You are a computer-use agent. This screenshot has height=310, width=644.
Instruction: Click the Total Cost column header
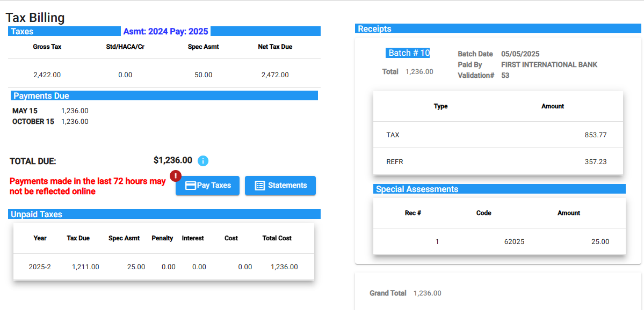tap(277, 238)
